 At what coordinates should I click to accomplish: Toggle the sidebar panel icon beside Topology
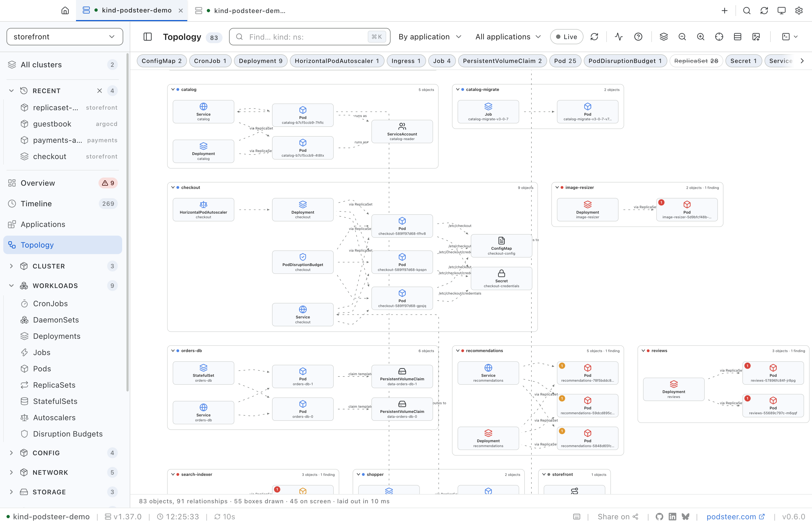[x=148, y=37]
